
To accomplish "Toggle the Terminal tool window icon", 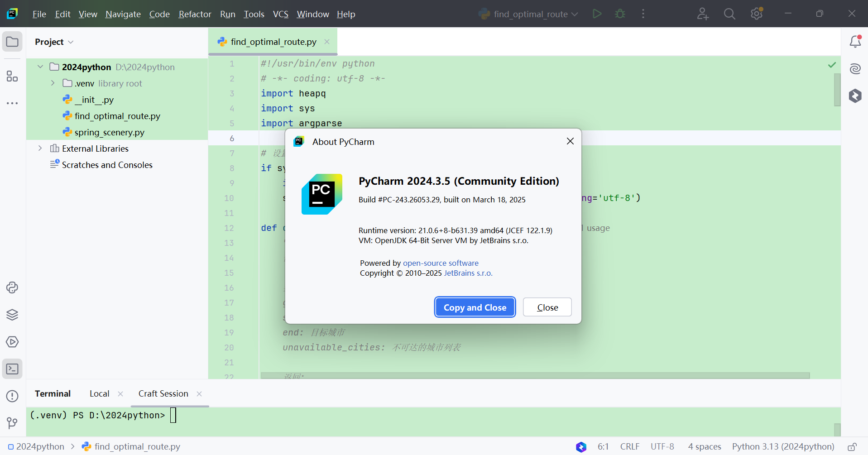I will (x=12, y=369).
